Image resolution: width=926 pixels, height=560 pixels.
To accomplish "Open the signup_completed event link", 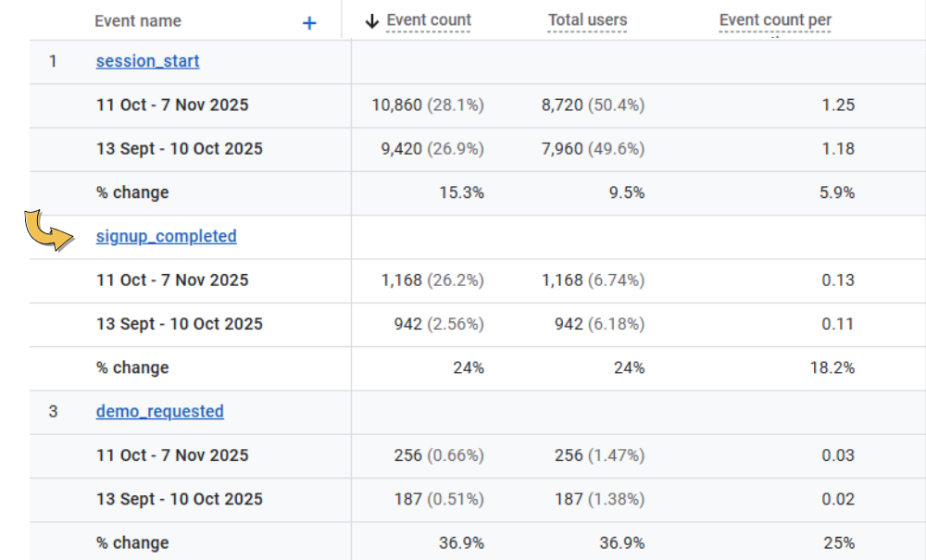I will click(x=167, y=236).
